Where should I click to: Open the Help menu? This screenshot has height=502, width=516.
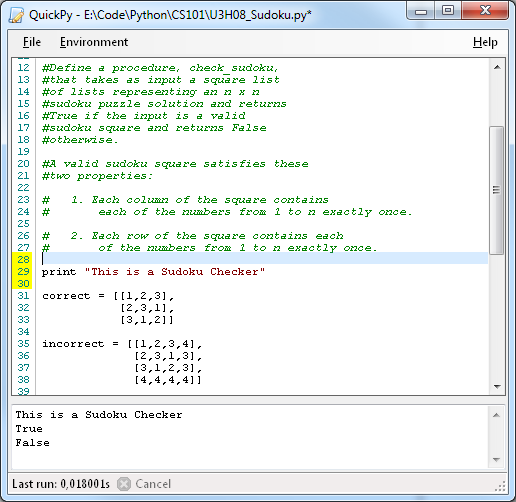pos(485,42)
